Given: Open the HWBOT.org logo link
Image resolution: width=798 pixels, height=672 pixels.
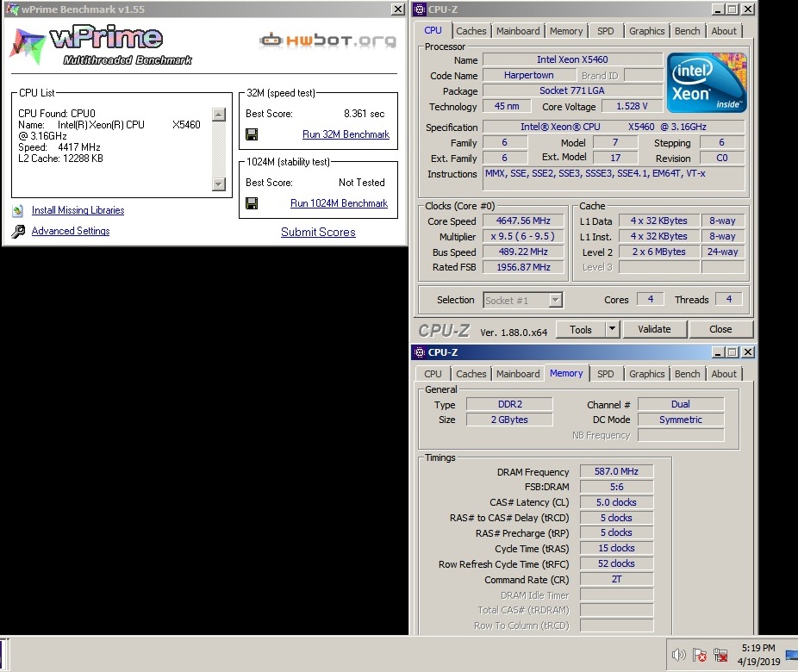Looking at the screenshot, I should [x=327, y=40].
